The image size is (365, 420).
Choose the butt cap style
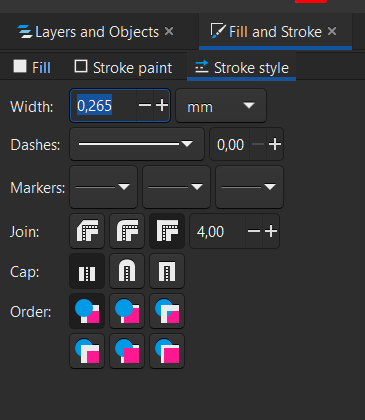(87, 271)
